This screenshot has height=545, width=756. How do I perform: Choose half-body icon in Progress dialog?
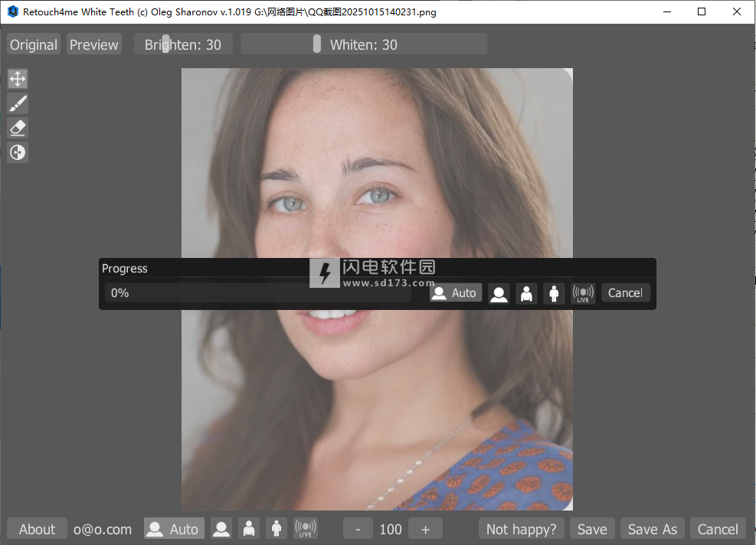tap(526, 293)
